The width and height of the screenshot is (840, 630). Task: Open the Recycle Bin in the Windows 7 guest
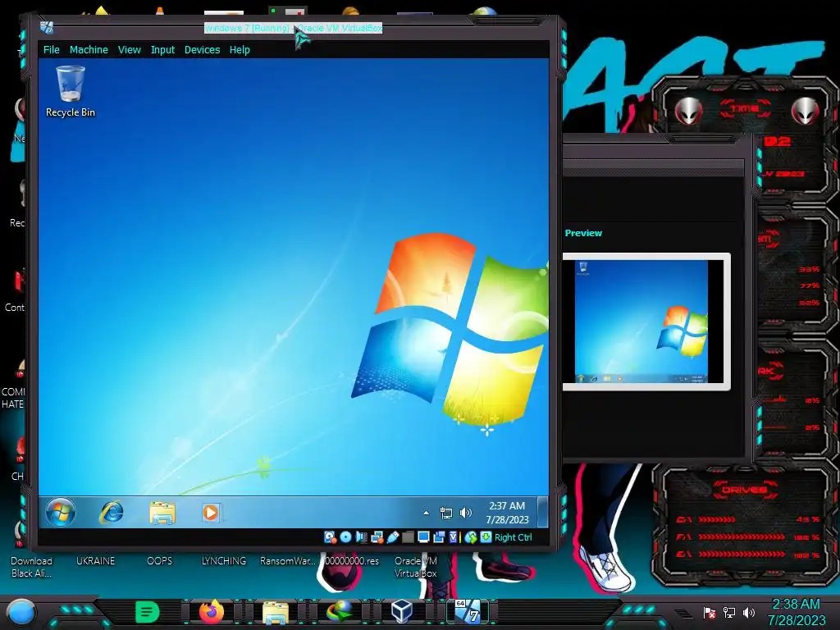(71, 92)
